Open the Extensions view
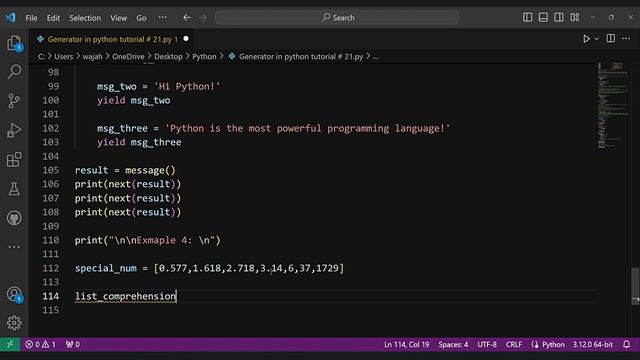 click(14, 160)
